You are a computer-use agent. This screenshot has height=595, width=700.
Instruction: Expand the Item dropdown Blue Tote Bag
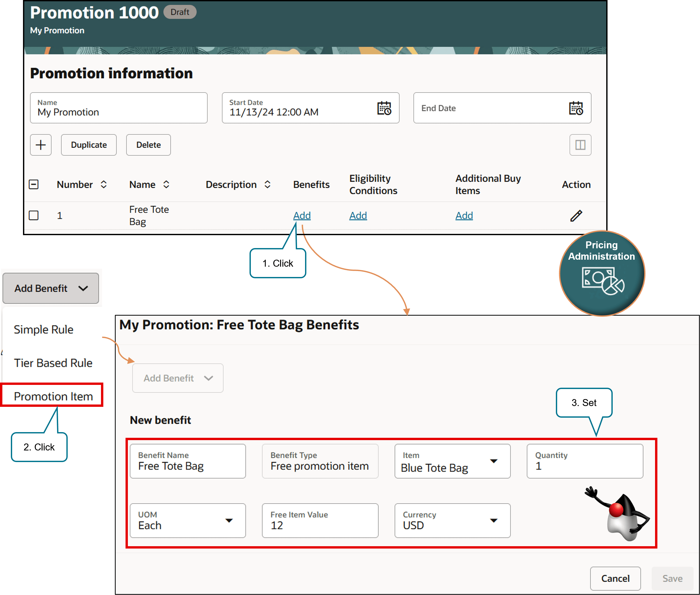click(x=493, y=461)
